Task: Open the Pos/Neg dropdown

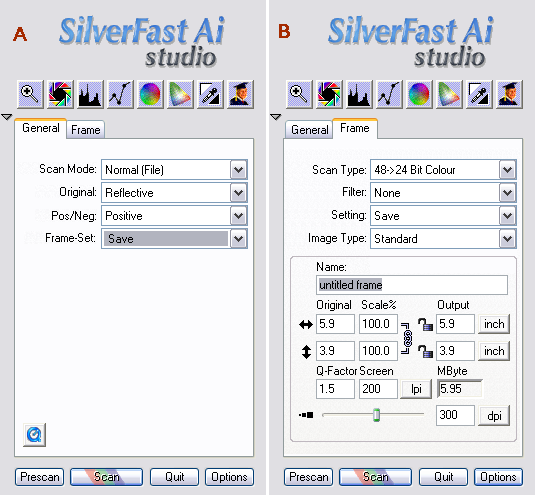Action: (174, 216)
